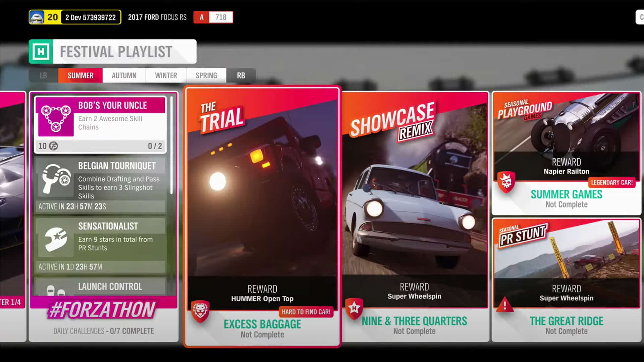
Task: Click the A class badge icon
Action: pyautogui.click(x=201, y=17)
